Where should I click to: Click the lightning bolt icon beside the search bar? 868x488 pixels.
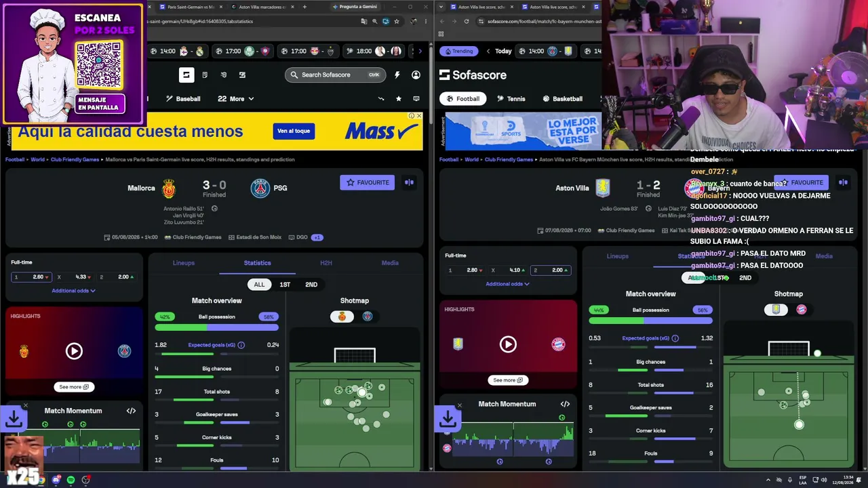397,75
